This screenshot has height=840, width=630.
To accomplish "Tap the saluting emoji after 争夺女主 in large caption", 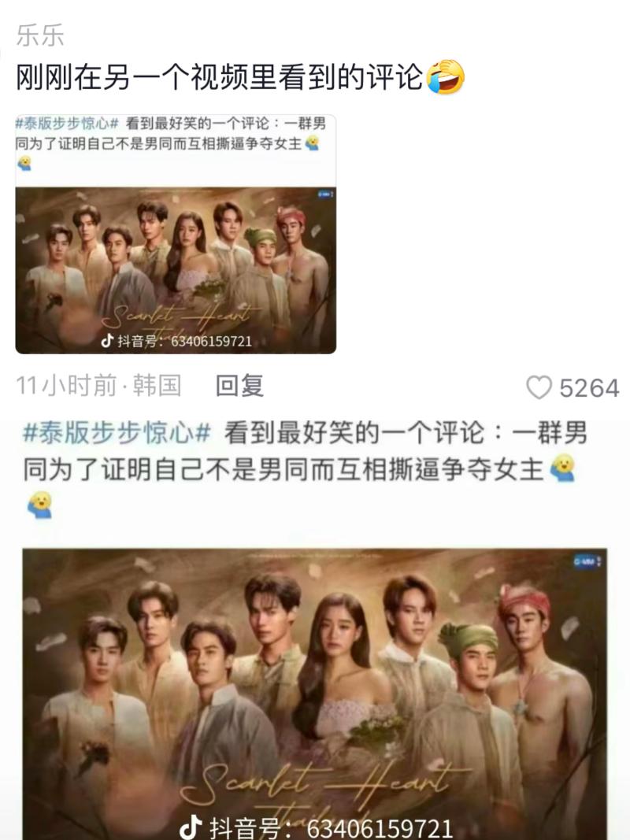I will click(563, 468).
